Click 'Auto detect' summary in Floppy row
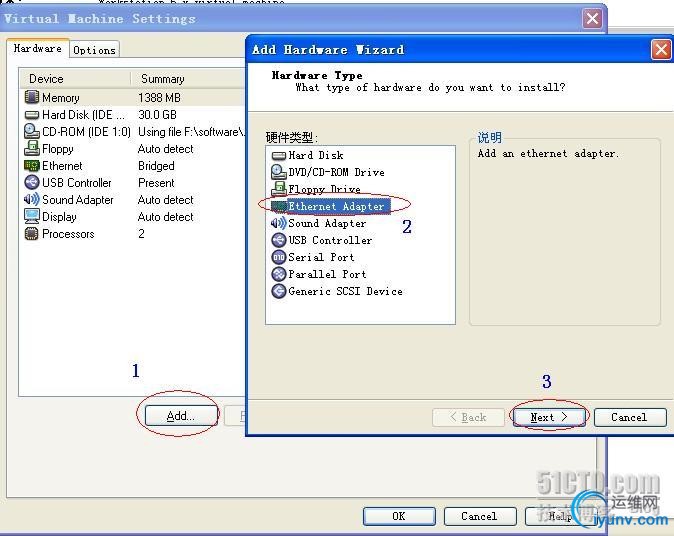This screenshot has width=674, height=536. (x=165, y=149)
